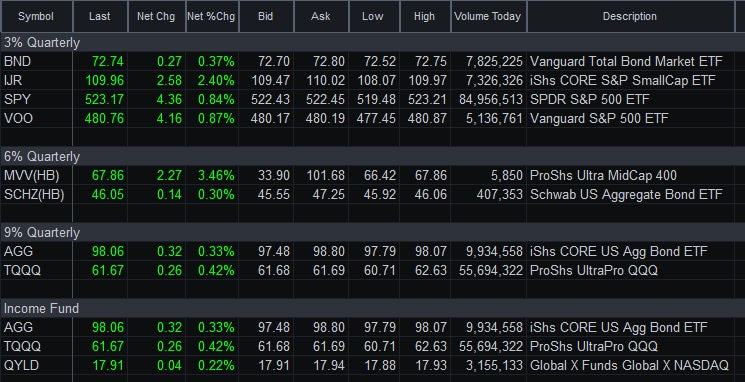The image size is (745, 382).
Task: Click SCHZ percent change 0.30%
Action: pos(216,194)
